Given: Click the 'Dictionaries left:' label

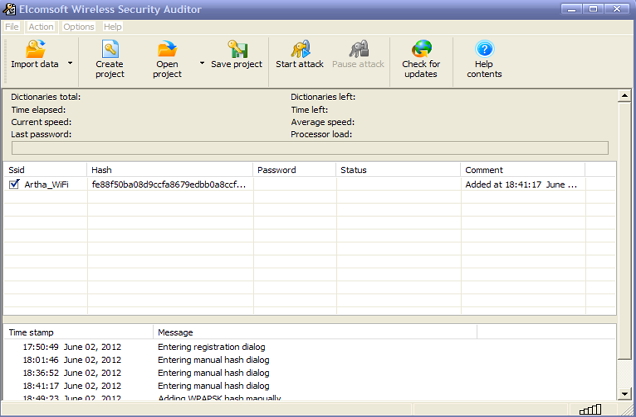Looking at the screenshot, I should (323, 97).
